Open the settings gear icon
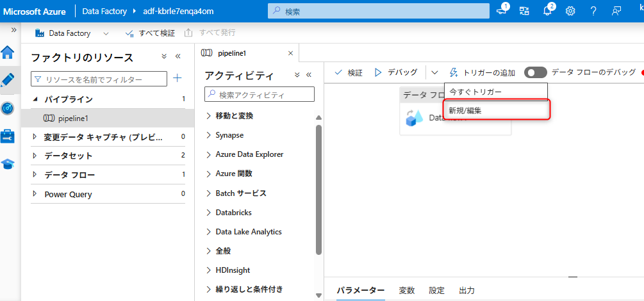 [570, 11]
